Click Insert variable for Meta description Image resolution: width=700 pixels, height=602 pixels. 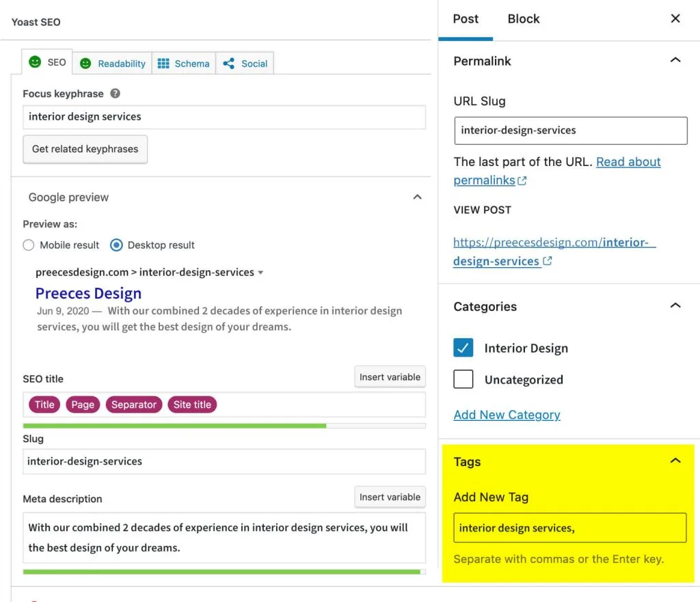pyautogui.click(x=390, y=497)
